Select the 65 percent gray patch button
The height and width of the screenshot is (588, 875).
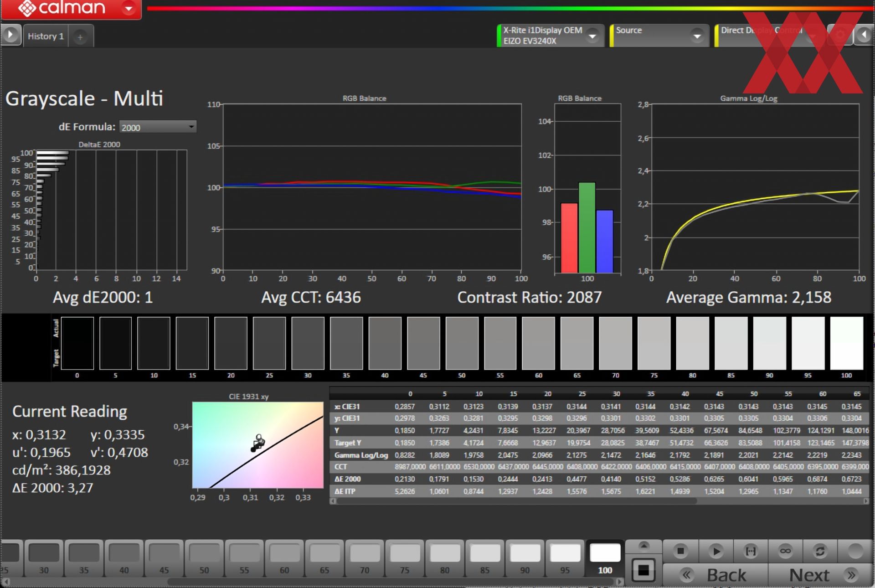point(324,559)
